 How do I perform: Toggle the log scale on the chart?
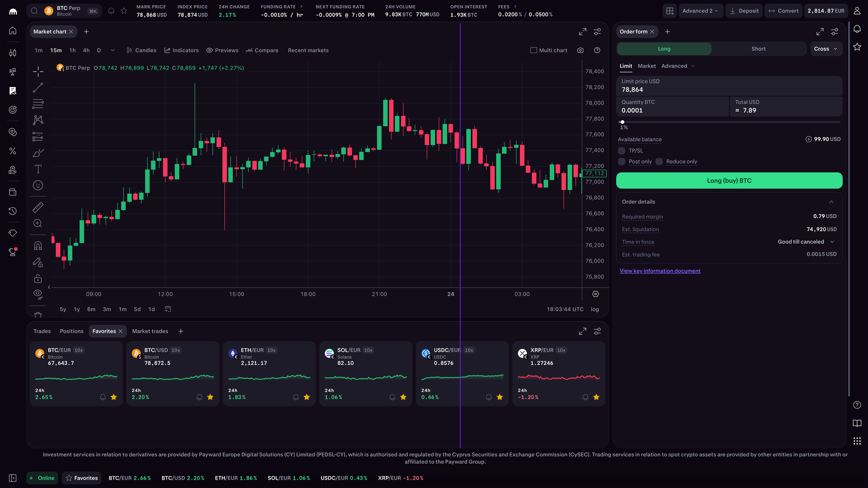[x=595, y=309]
